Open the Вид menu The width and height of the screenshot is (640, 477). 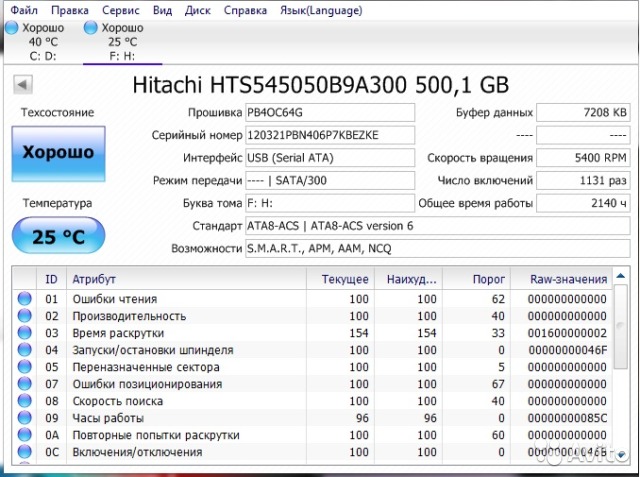tap(162, 10)
